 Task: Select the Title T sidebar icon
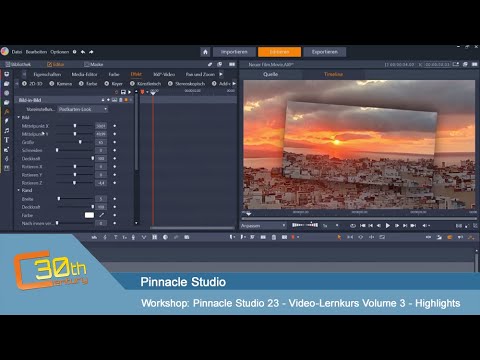[6, 140]
